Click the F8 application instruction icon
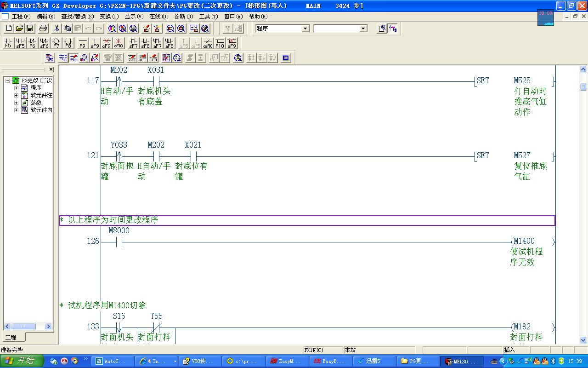The image size is (588, 368). [68, 43]
